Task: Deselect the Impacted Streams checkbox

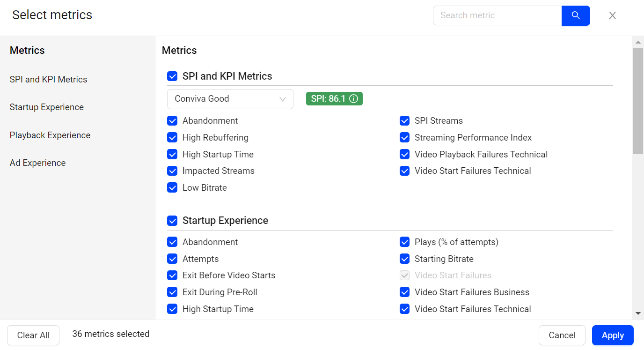Action: [x=172, y=171]
